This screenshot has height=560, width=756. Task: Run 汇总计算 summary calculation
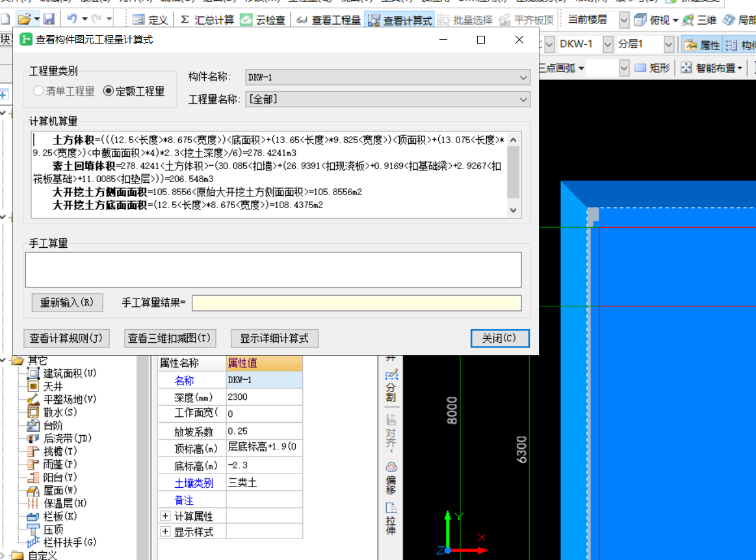[x=207, y=20]
